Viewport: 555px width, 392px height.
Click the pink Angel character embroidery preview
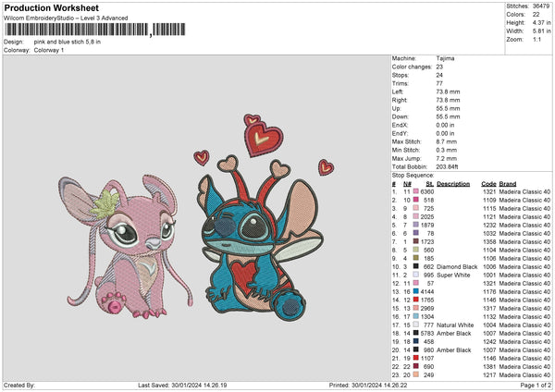click(126, 247)
